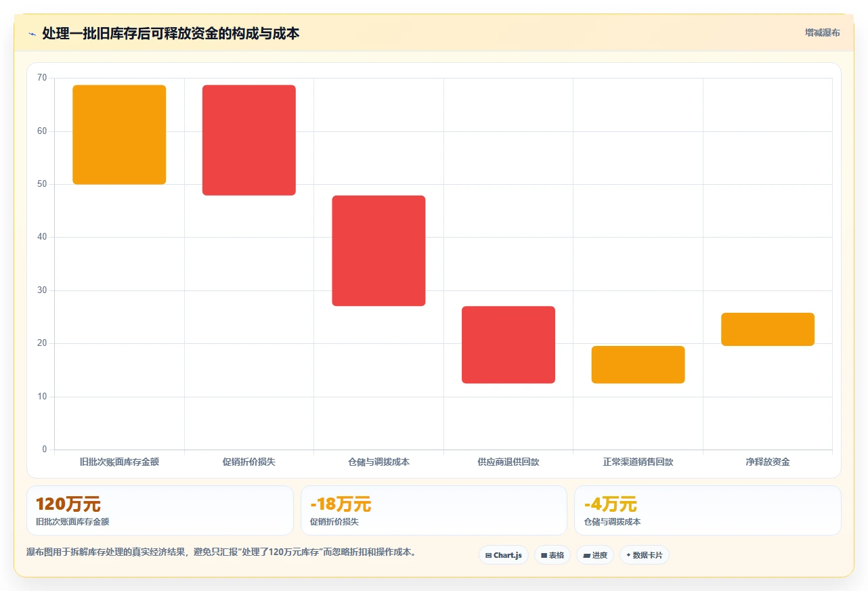
Task: Click the 增减瀑布 label in header
Action: click(822, 32)
